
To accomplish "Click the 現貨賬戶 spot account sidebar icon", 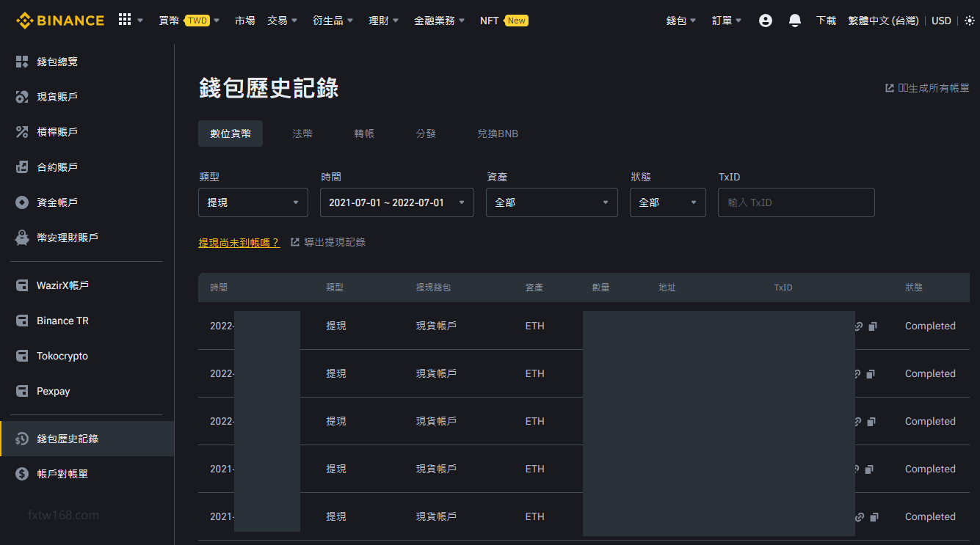I will click(x=21, y=96).
